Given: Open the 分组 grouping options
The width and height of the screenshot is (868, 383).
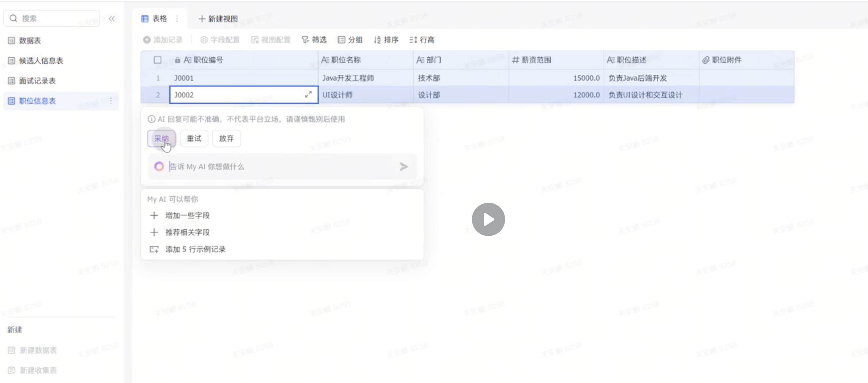Looking at the screenshot, I should pyautogui.click(x=350, y=40).
